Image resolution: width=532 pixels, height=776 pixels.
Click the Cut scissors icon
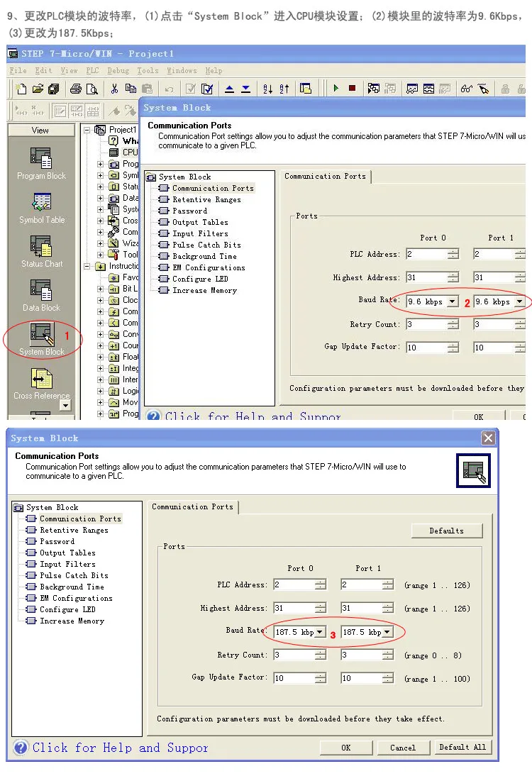114,89
